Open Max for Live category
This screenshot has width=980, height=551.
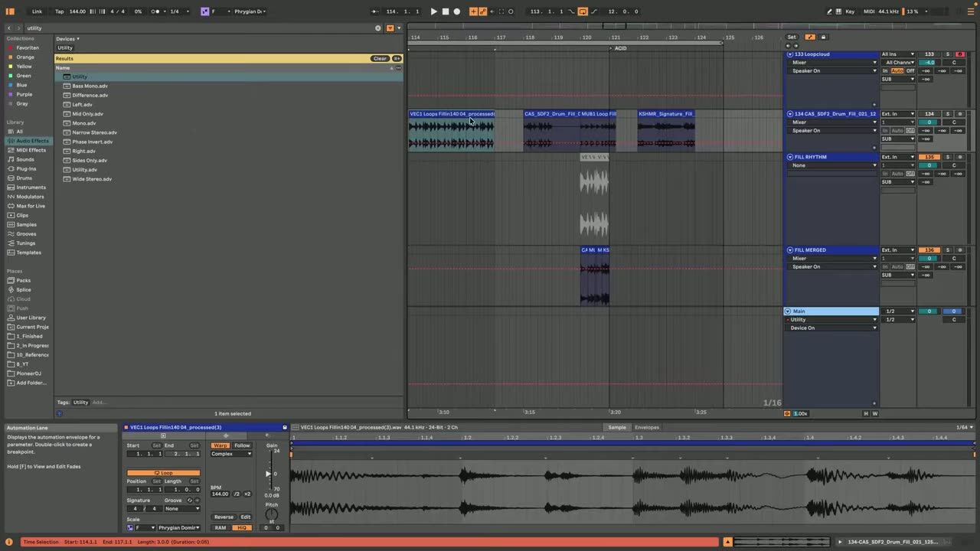click(31, 206)
